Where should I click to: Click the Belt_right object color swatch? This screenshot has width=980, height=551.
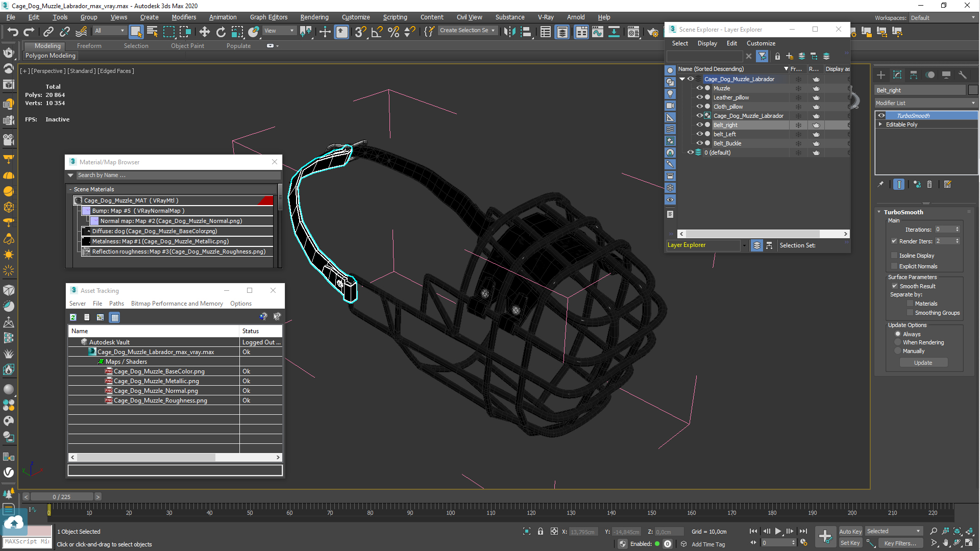(973, 90)
